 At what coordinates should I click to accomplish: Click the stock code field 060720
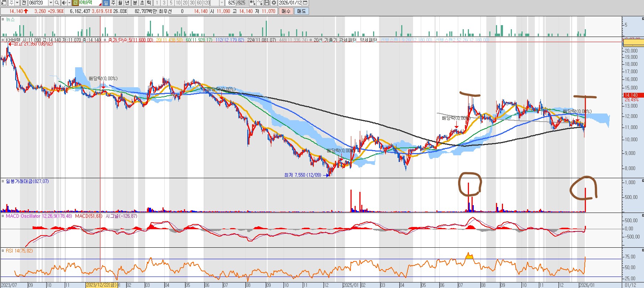(x=38, y=3)
